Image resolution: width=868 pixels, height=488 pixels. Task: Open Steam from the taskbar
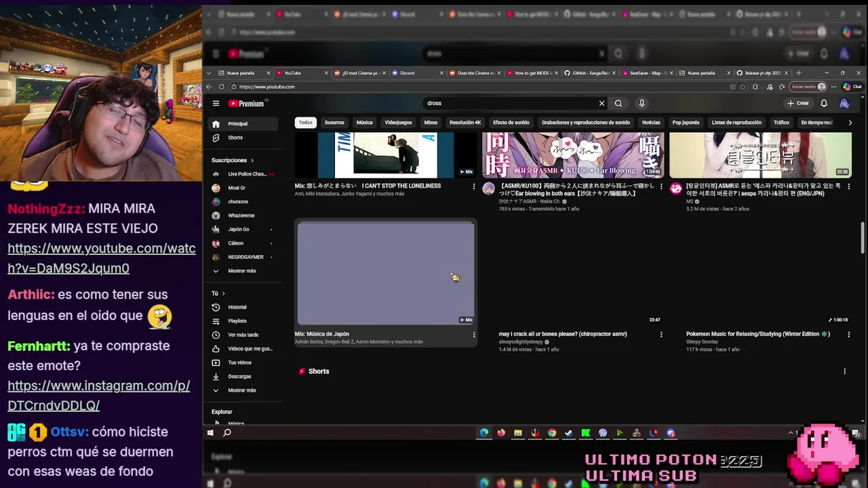[569, 433]
